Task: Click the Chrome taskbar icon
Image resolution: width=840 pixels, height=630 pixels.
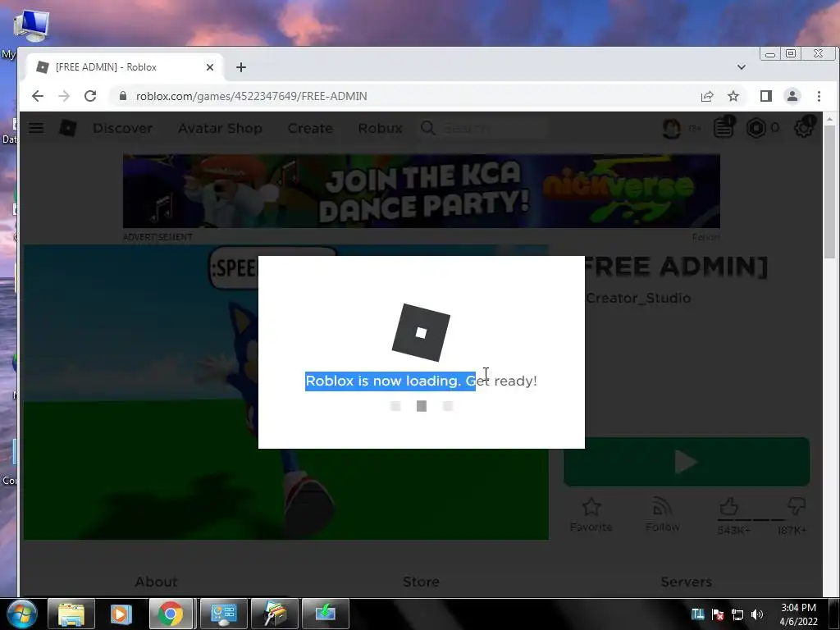Action: coord(171,614)
